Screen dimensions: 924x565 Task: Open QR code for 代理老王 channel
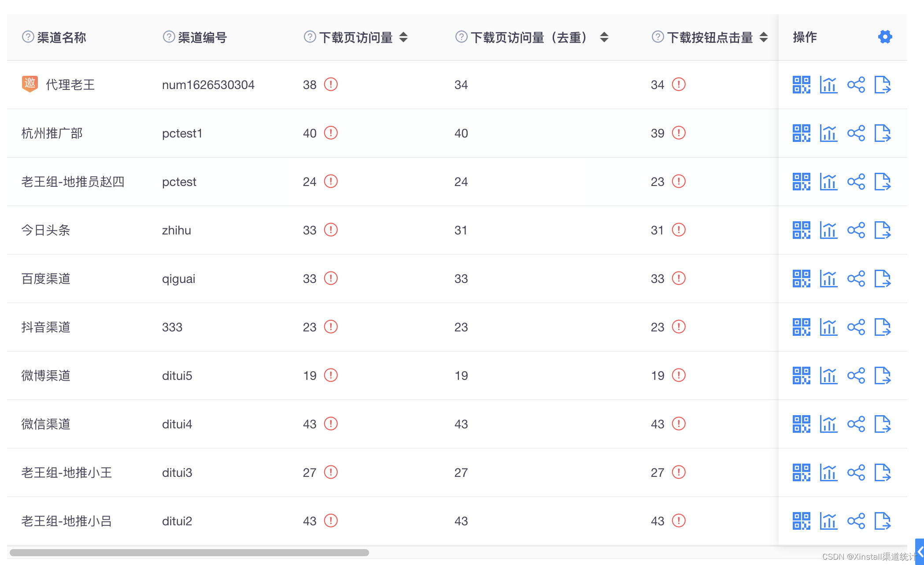tap(801, 85)
